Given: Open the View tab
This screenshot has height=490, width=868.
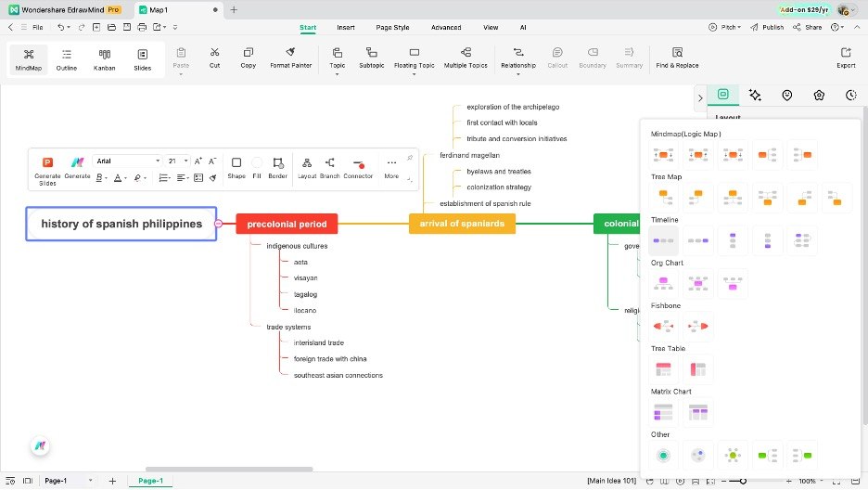Looking at the screenshot, I should tap(491, 27).
